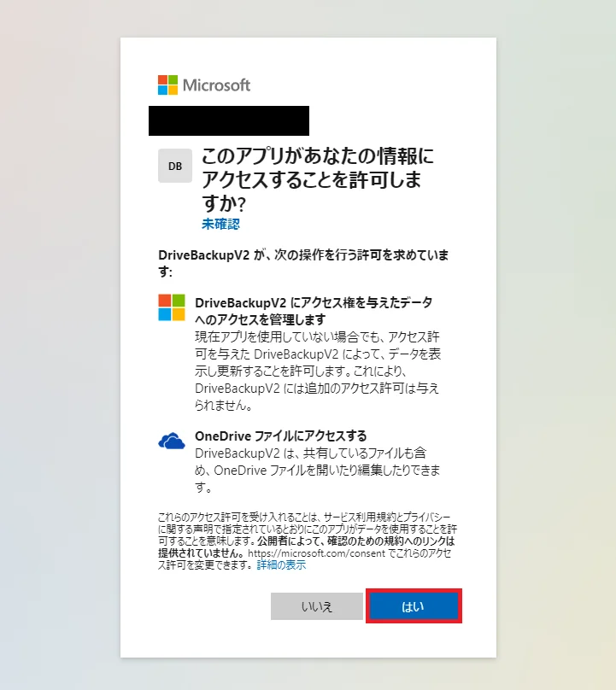Open the 詳細の表示 show details link

(x=281, y=565)
